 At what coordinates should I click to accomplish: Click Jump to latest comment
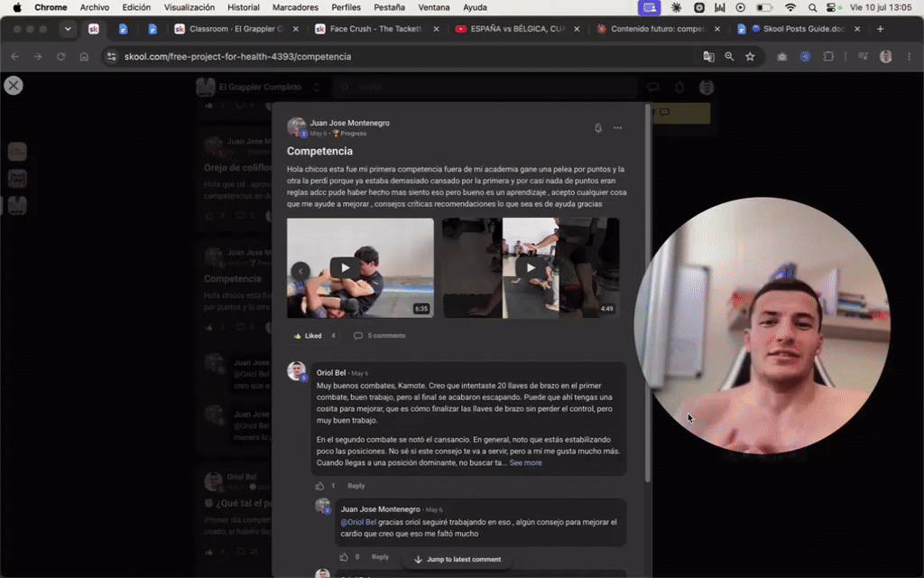(457, 559)
